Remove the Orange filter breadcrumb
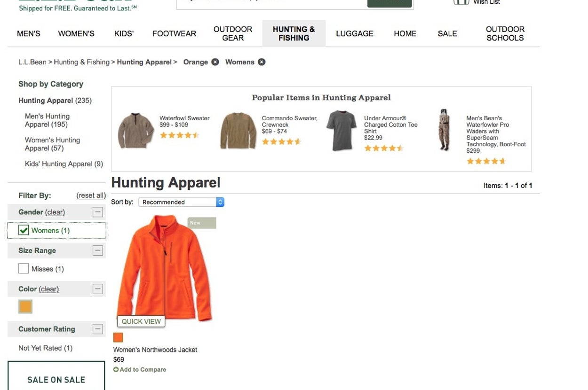Image resolution: width=588 pixels, height=390 pixels. [x=215, y=62]
